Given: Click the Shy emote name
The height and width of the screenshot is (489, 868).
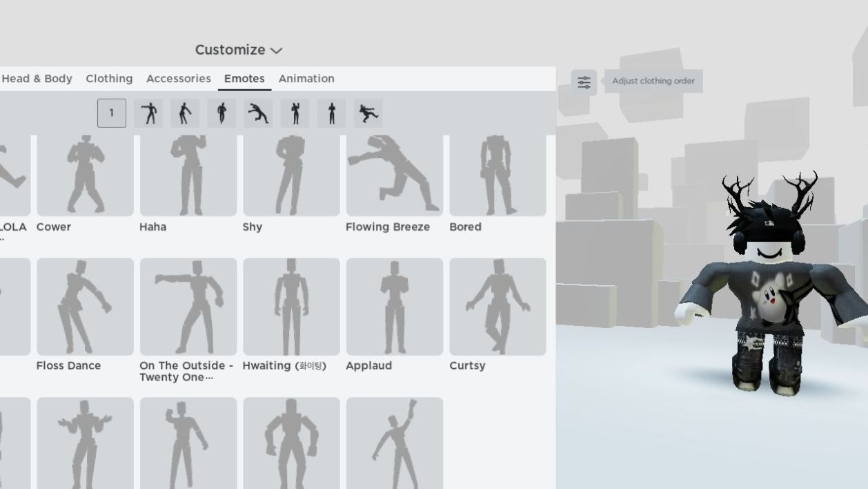Looking at the screenshot, I should pos(253,227).
